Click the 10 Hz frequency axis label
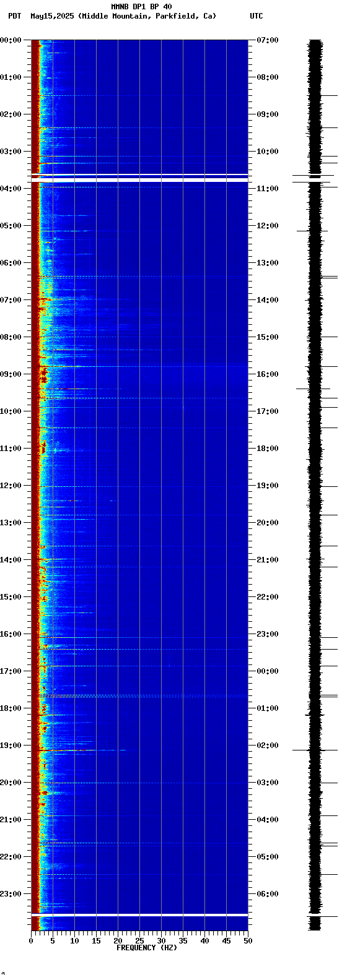 coord(74,941)
